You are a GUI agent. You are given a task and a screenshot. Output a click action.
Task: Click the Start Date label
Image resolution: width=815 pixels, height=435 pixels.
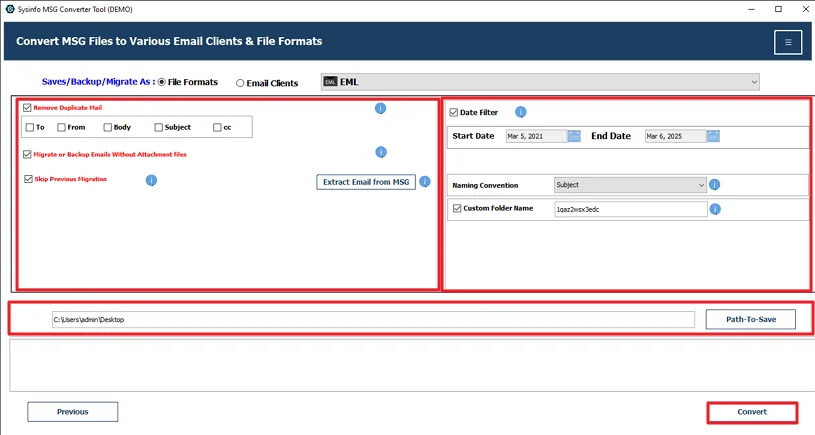point(473,136)
